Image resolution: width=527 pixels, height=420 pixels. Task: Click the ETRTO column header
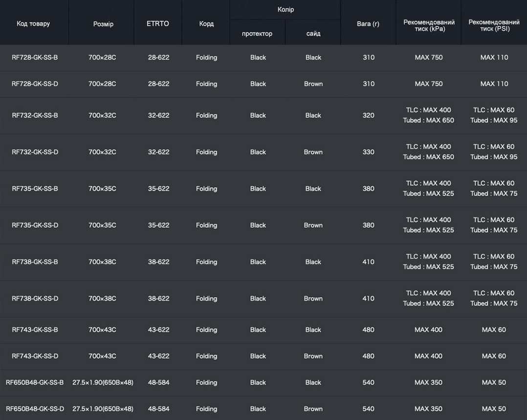[x=157, y=23]
